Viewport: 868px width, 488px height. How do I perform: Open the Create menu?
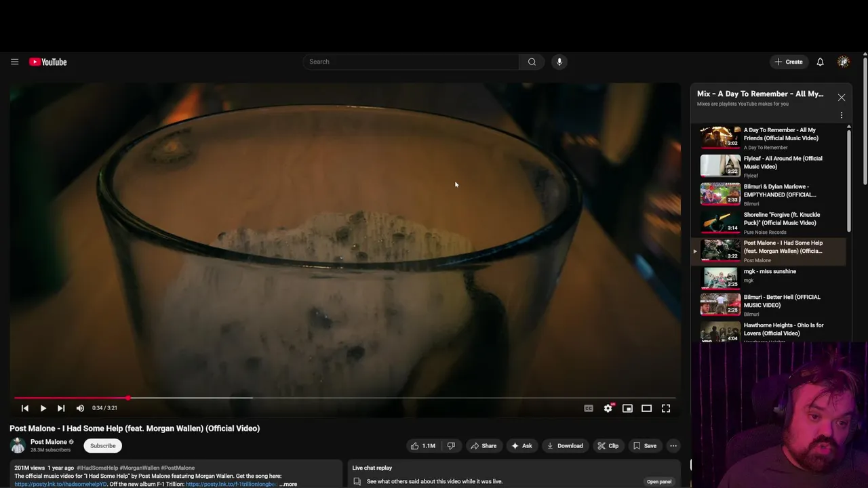tap(789, 62)
